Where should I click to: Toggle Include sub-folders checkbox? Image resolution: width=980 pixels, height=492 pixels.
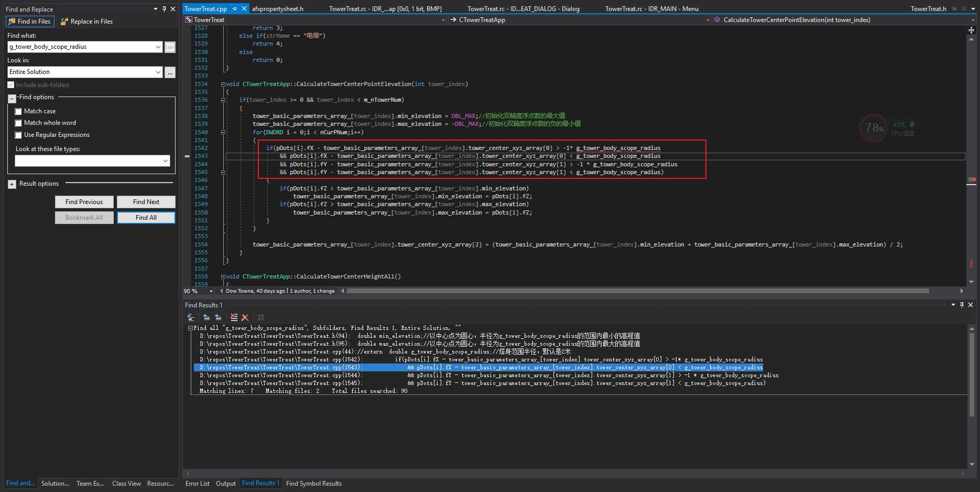pyautogui.click(x=10, y=85)
